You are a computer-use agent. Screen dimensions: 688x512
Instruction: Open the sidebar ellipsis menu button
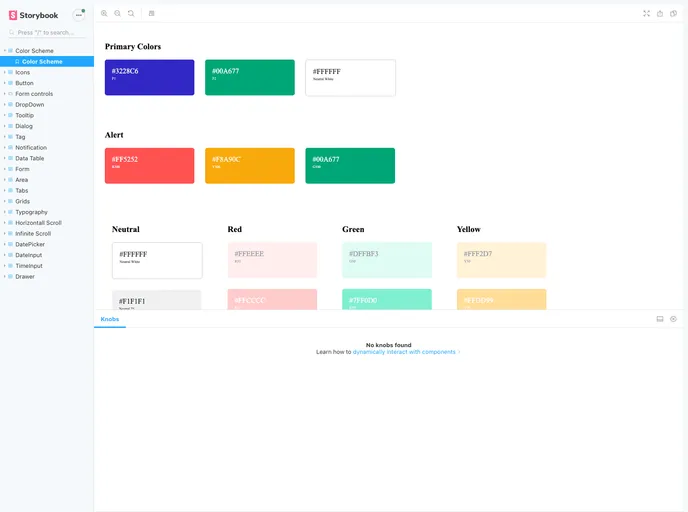coord(79,15)
